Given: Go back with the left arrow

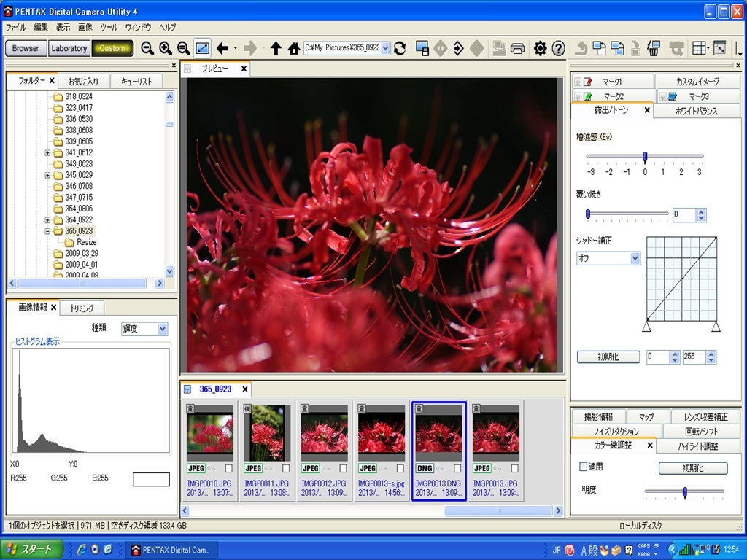Looking at the screenshot, I should [x=222, y=48].
